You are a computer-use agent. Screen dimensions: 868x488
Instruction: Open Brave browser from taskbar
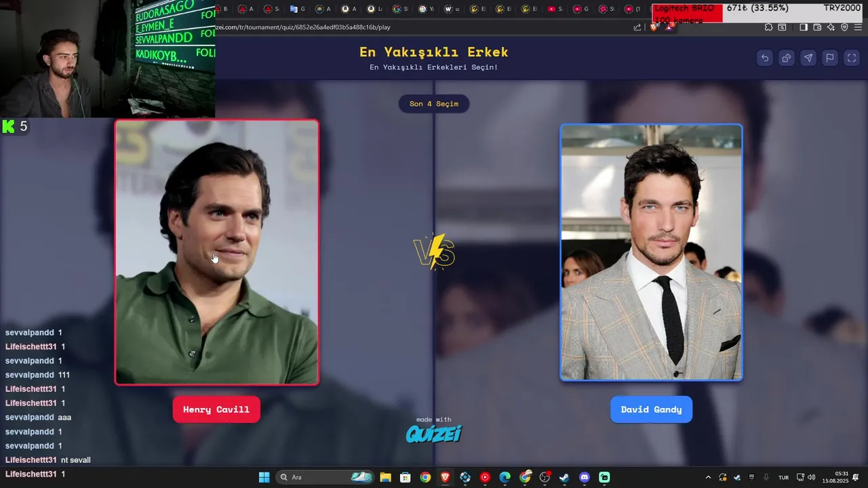click(445, 477)
